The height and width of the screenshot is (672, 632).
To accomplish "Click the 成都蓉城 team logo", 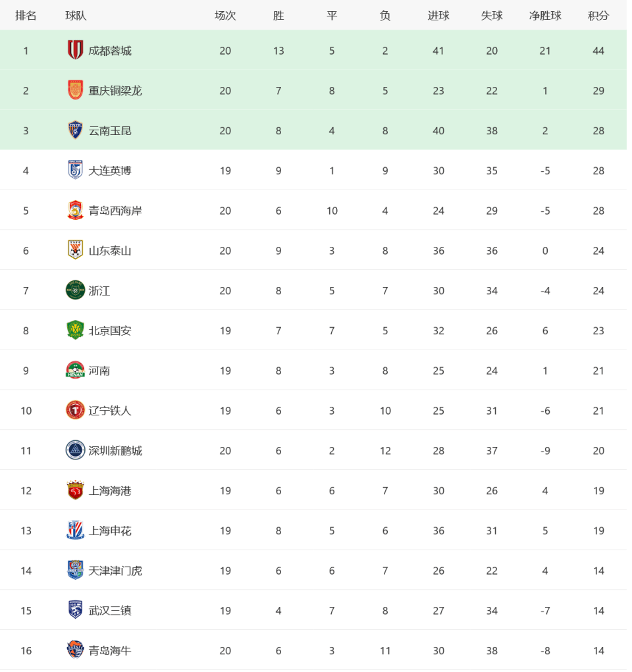I will coord(75,50).
